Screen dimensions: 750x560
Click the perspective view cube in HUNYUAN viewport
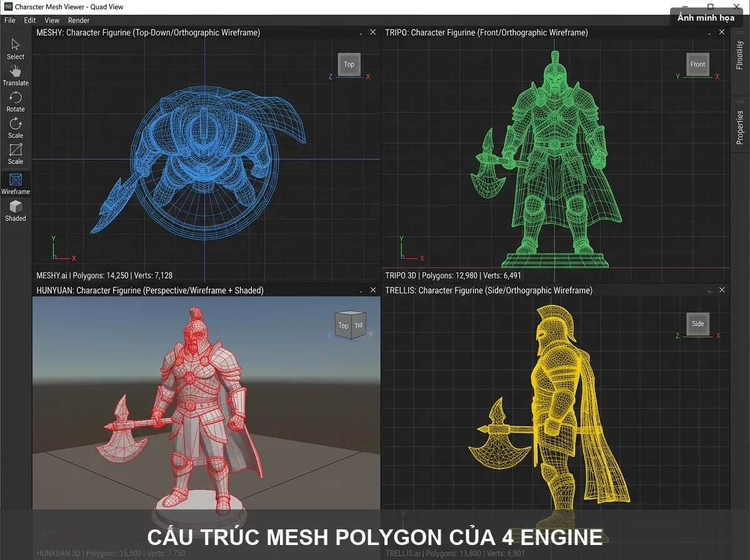pyautogui.click(x=349, y=325)
